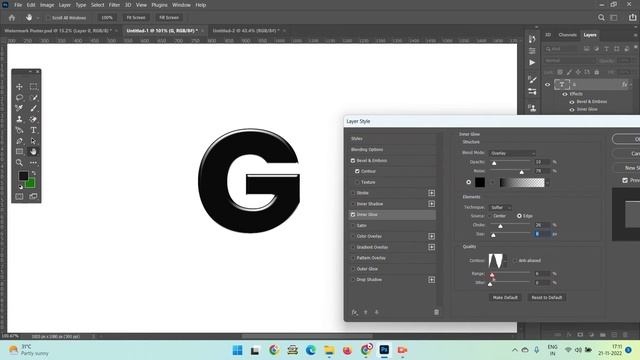Click the Opacity slider handle
The height and width of the screenshot is (360, 640).
494,163
